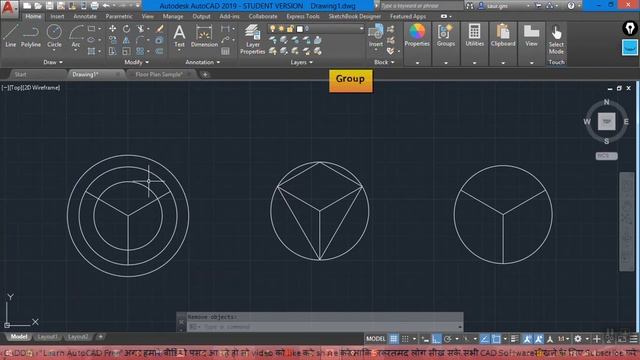
Task: Switch to the Insert ribbon tab
Action: (x=57, y=16)
